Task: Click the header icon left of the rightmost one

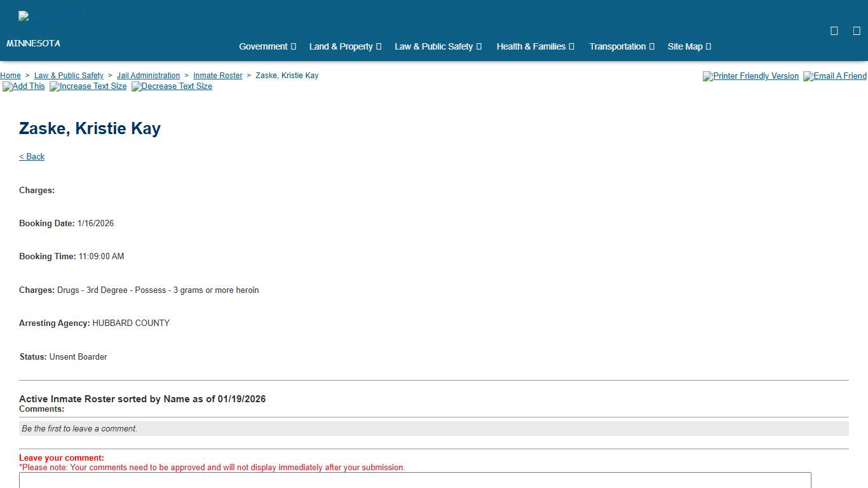Action: click(834, 30)
